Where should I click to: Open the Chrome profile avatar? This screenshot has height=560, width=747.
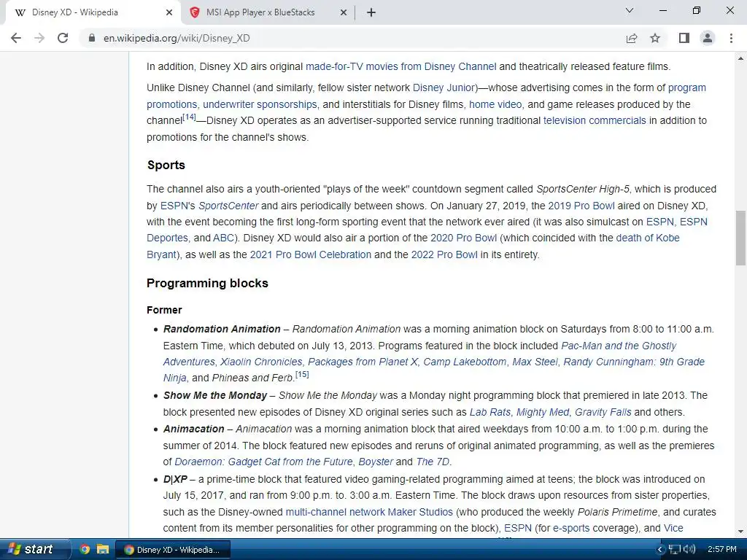(x=708, y=38)
